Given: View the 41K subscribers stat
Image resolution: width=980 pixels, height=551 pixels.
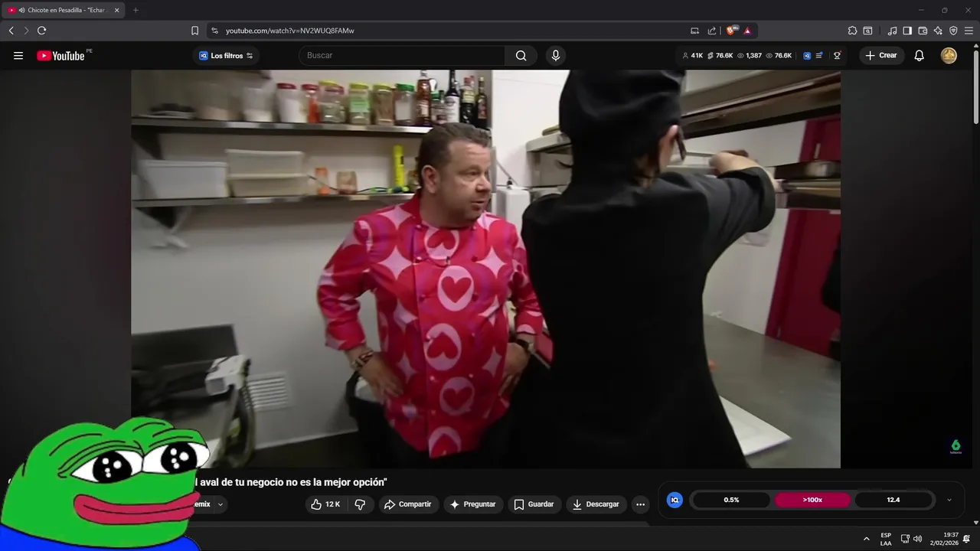Looking at the screenshot, I should tap(692, 55).
